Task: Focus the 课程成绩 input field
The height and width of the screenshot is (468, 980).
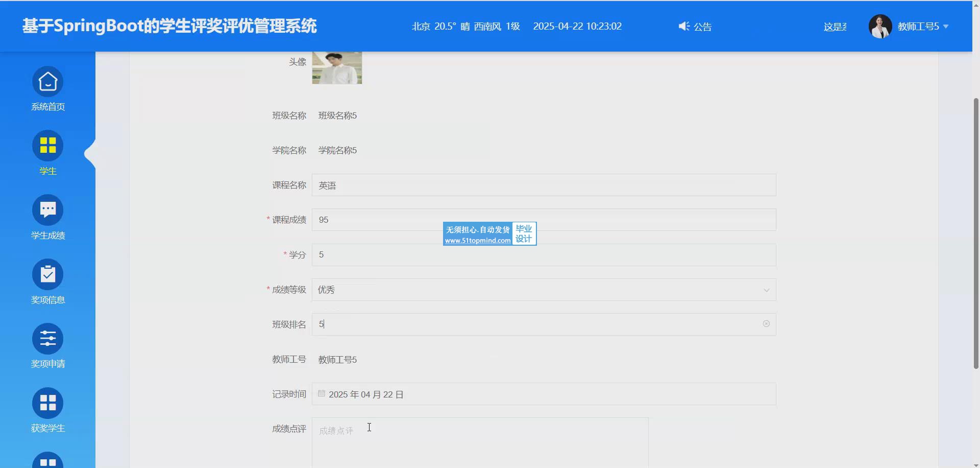Action: [x=544, y=220]
